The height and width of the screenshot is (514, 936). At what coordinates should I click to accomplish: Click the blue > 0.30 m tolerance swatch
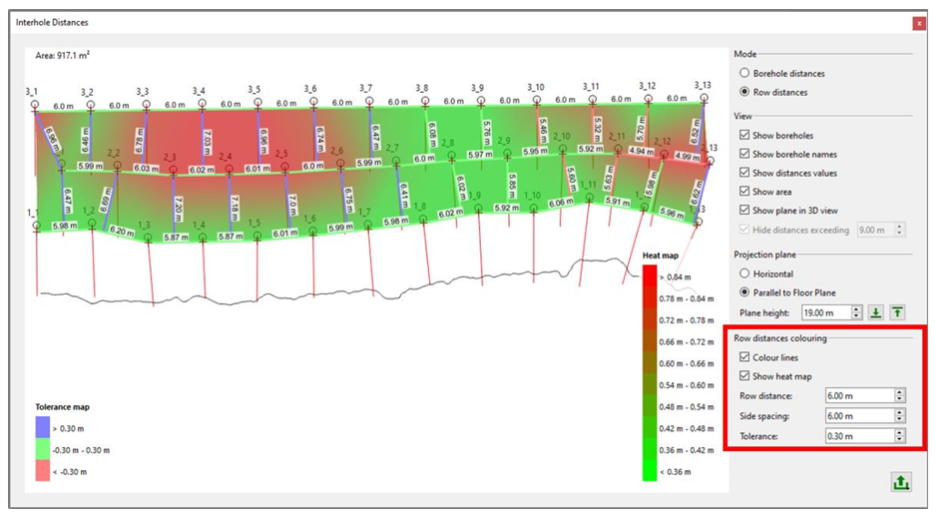click(x=42, y=428)
